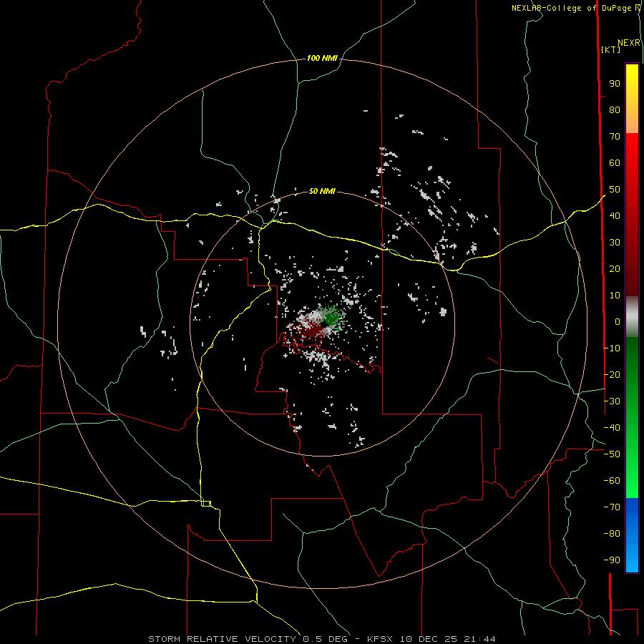
Task: Click the -90 label on velocity scale
Action: tap(612, 560)
